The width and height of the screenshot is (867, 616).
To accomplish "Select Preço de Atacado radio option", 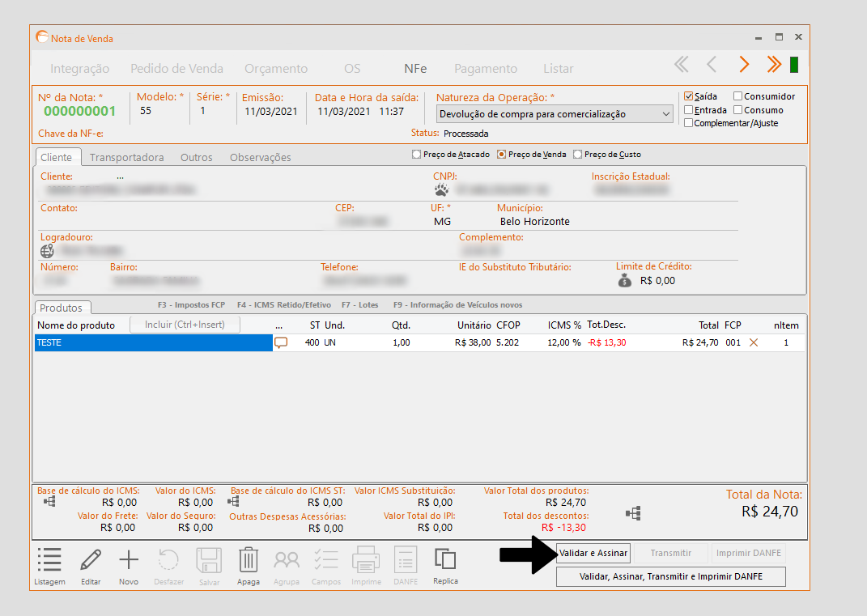I will (417, 155).
